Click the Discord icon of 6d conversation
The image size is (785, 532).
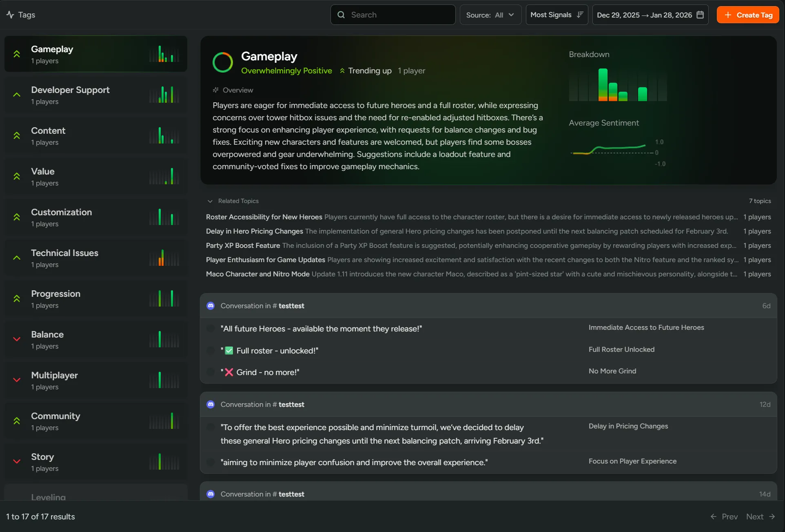pyautogui.click(x=211, y=306)
